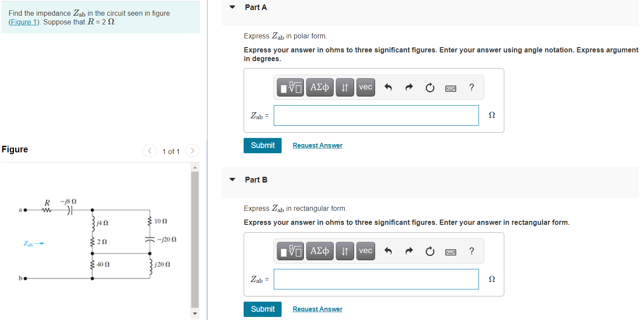This screenshot has height=320, width=644.
Task: Open Greek symbols menu in Part A toolbar
Action: click(320, 87)
